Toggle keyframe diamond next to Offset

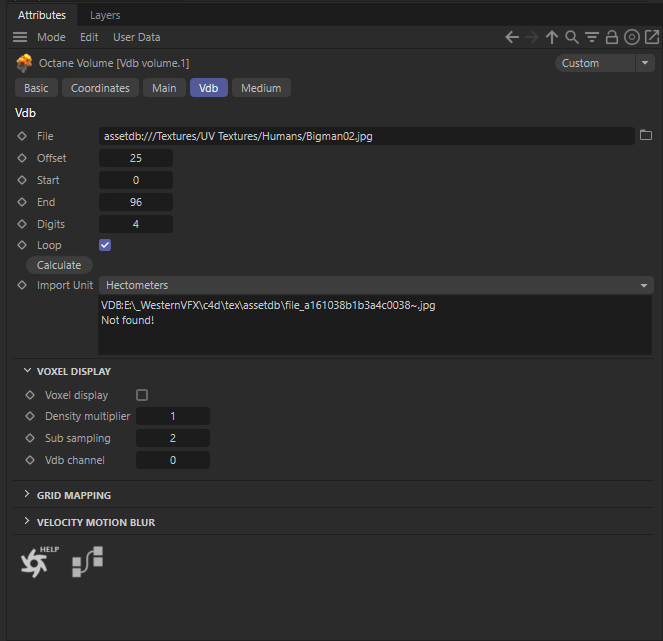coord(22,158)
